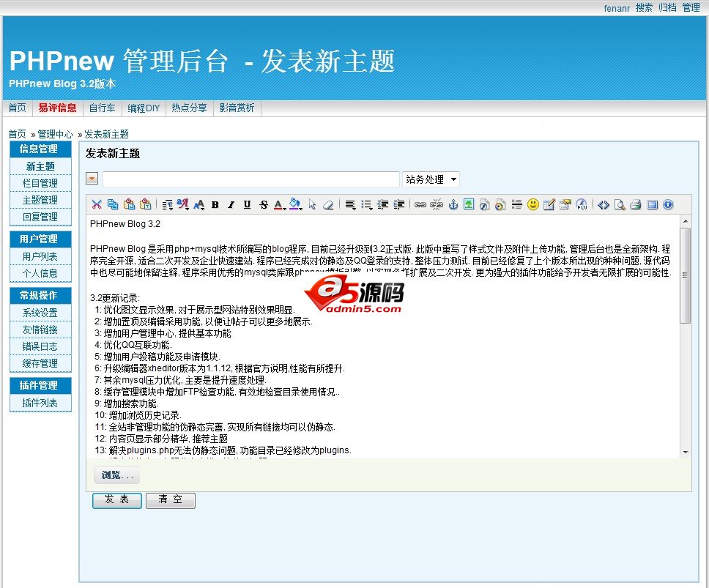Click the editor scrollbar down arrow

coord(686,453)
